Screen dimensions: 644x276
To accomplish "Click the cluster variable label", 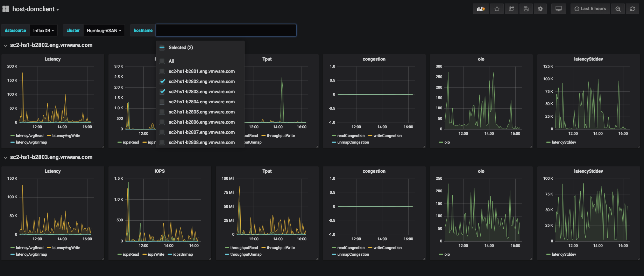I will click(x=73, y=30).
